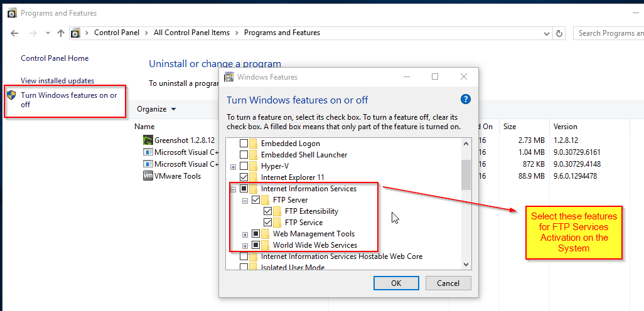Toggle the Embedded Logon checkbox
Screen dimensions: 644x311
(x=244, y=144)
